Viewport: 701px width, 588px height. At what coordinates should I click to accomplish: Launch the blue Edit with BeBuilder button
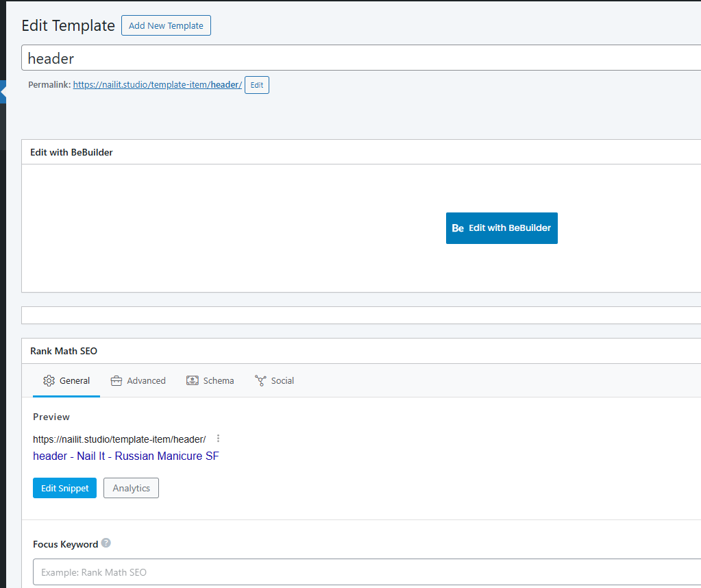(x=502, y=228)
